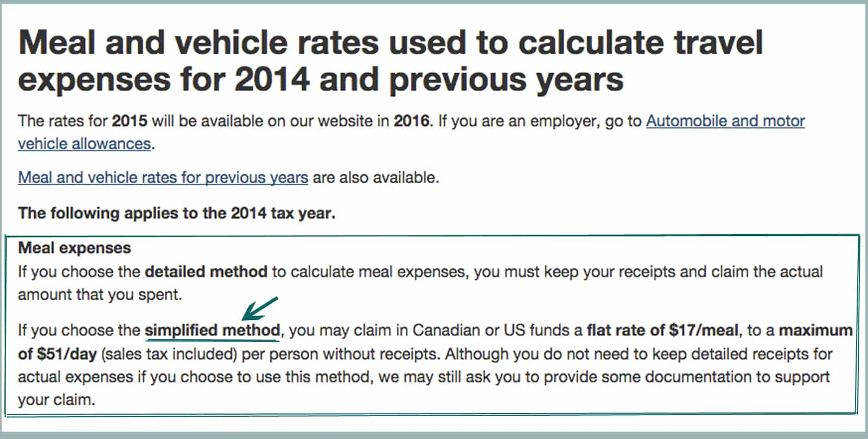Open Meal and vehicle rates for previous years

tap(163, 178)
